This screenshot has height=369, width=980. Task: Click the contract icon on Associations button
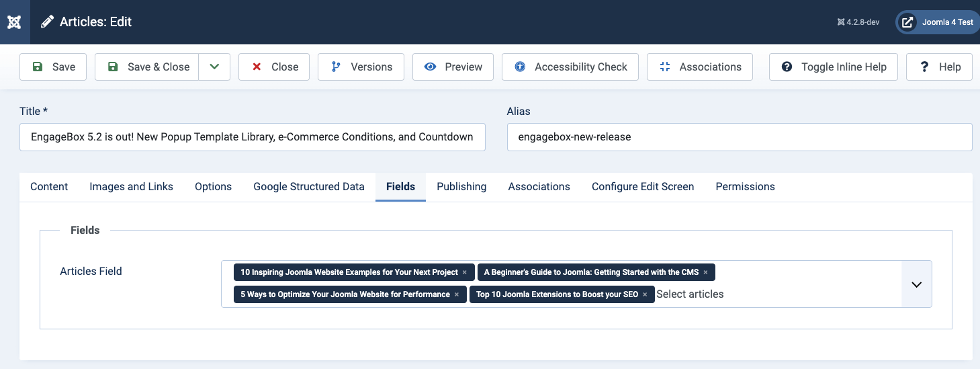click(x=665, y=67)
